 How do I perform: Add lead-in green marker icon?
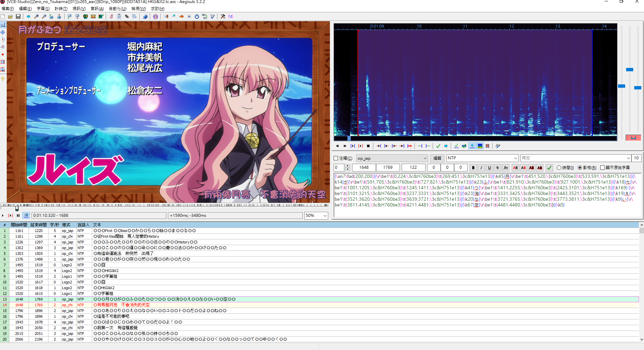[420, 146]
